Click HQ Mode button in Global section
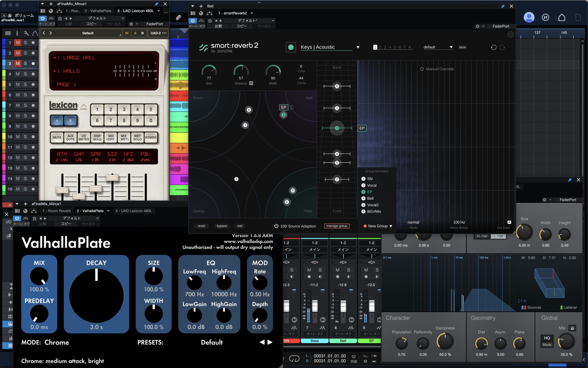This screenshot has width=588, height=368. pyautogui.click(x=547, y=341)
